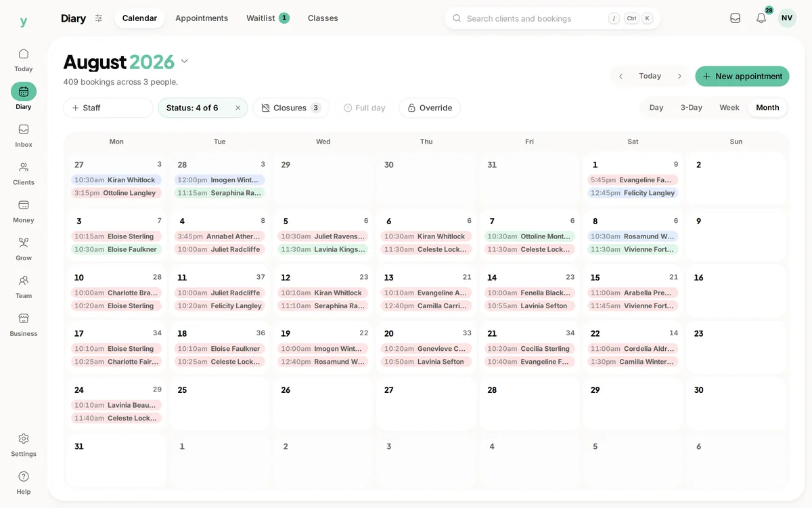
Task: Open 10:30am Rosamund W… on Saturday 8
Action: pyautogui.click(x=633, y=236)
